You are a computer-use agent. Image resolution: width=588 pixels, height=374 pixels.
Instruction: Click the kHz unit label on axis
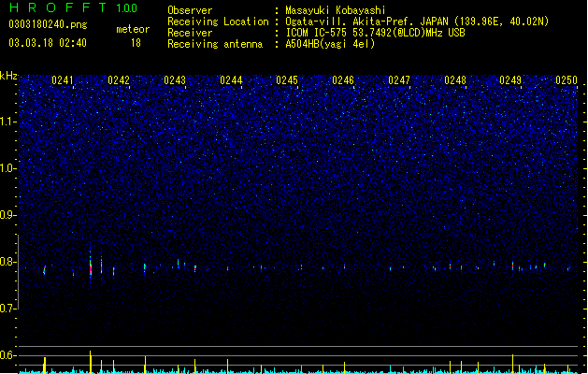[x=8, y=76]
